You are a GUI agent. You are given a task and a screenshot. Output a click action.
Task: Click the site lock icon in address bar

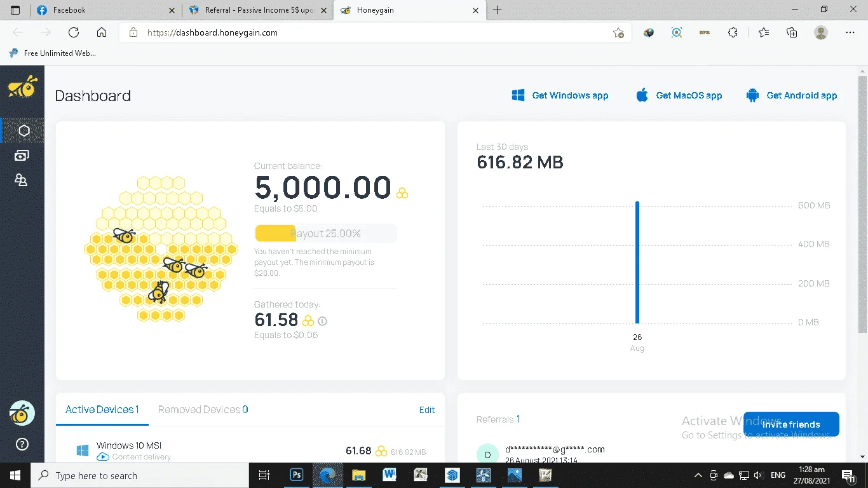coord(133,32)
